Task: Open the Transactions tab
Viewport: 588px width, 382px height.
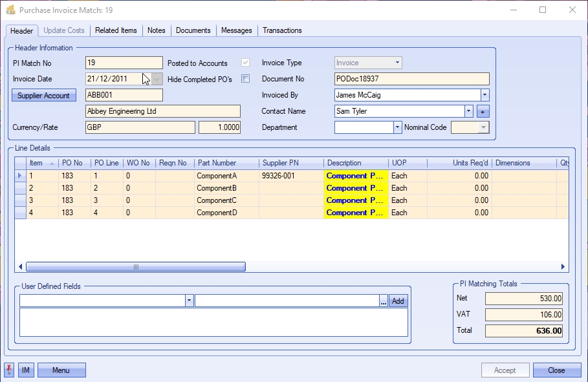Action: 282,30
